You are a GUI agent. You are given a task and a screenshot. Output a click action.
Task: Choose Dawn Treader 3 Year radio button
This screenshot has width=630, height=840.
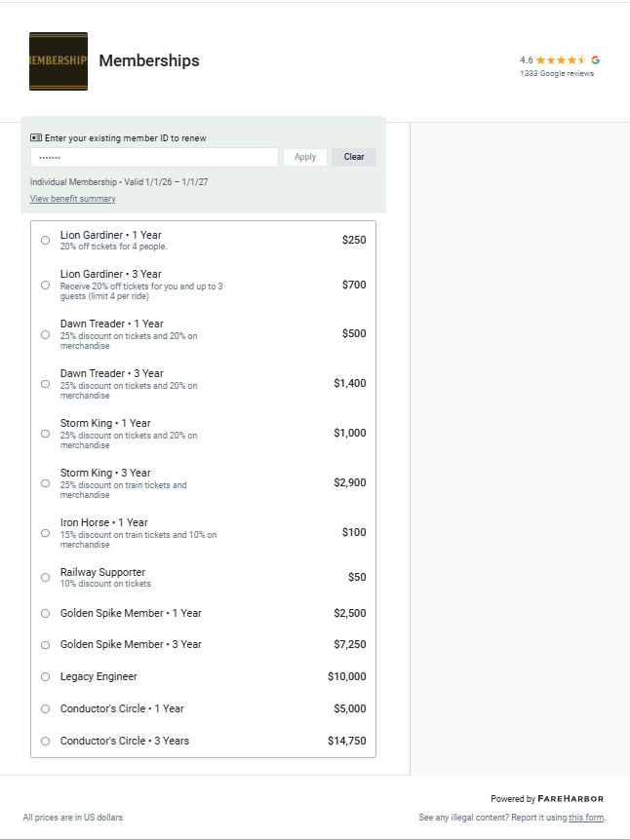(45, 384)
